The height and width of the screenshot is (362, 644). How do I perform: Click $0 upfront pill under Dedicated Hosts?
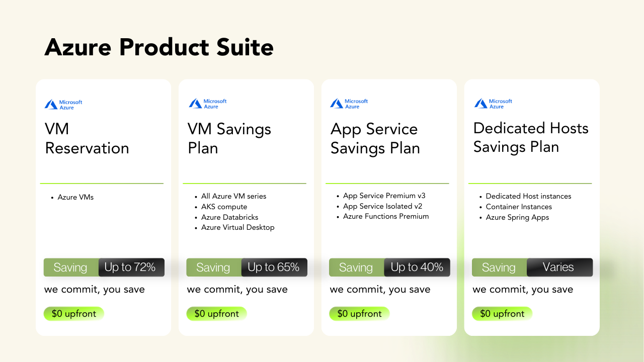click(x=502, y=314)
